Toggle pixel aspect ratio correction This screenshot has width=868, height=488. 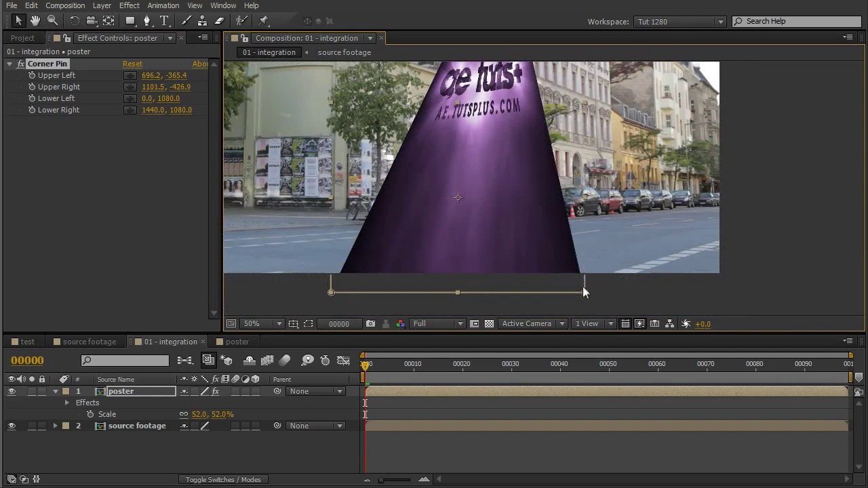(625, 324)
